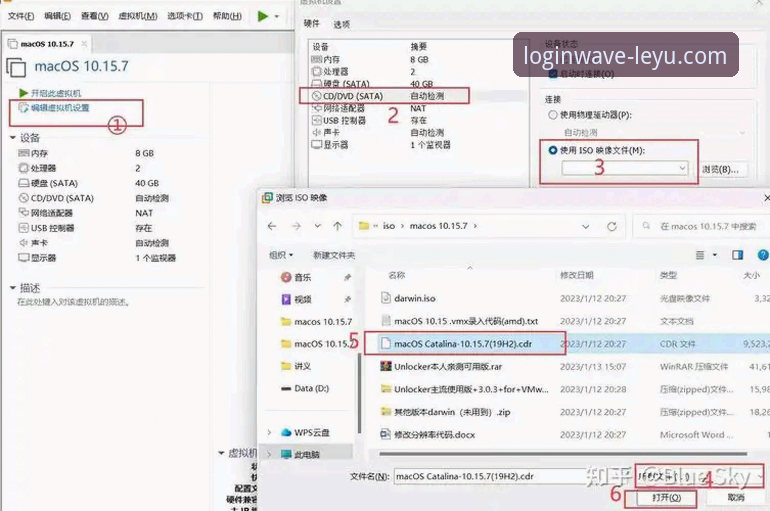
Task: Switch to 硬件 tab in settings dialog
Action: click(x=311, y=23)
